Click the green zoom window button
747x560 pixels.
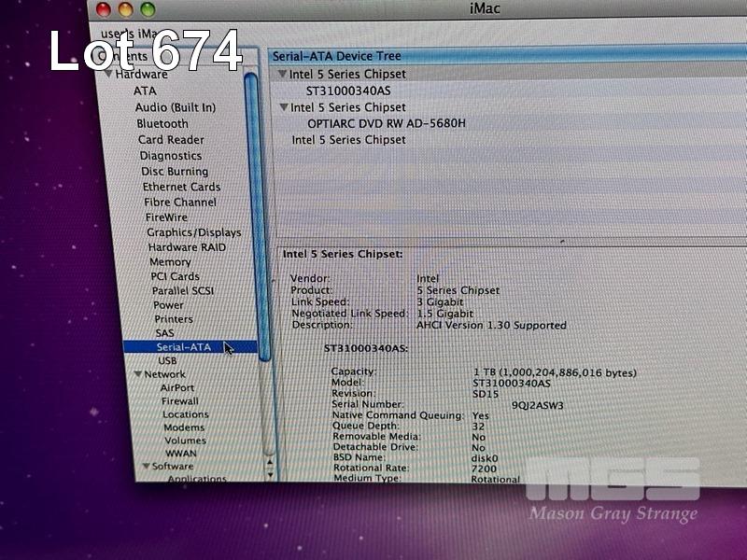coord(148,9)
